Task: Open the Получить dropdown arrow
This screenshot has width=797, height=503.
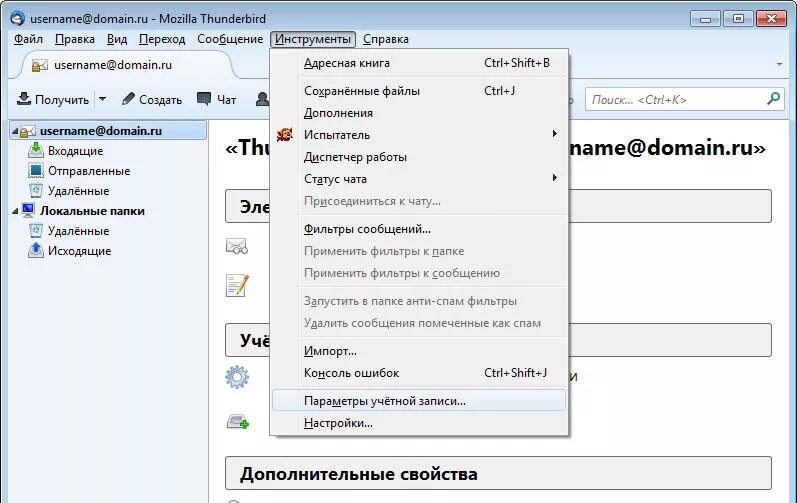Action: point(102,99)
